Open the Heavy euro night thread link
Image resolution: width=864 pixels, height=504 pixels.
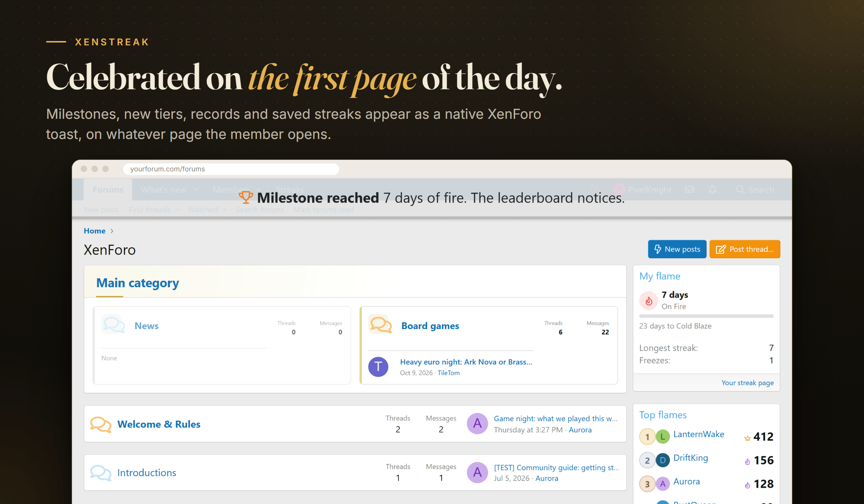click(x=466, y=362)
